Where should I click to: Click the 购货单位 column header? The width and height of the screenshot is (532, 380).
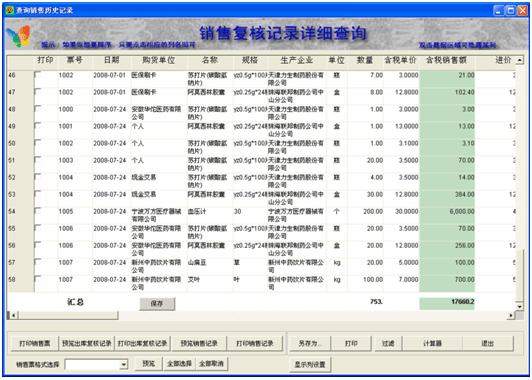(x=159, y=60)
